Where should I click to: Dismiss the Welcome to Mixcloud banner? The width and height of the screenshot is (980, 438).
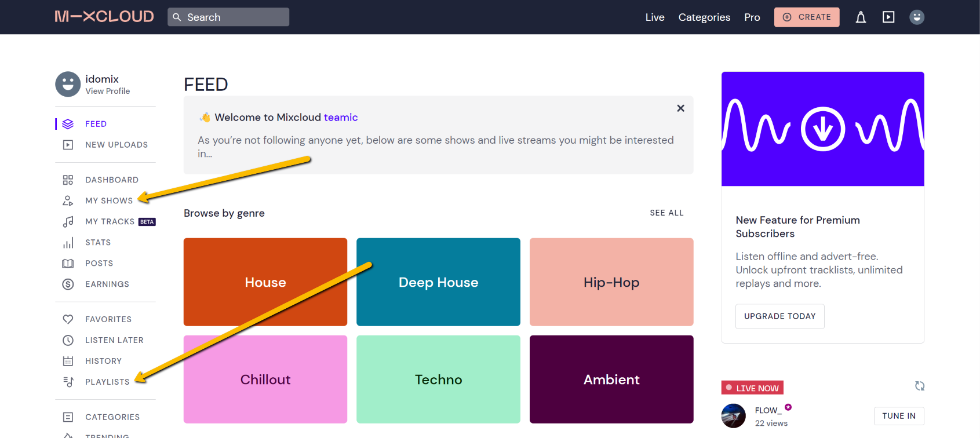click(x=680, y=108)
